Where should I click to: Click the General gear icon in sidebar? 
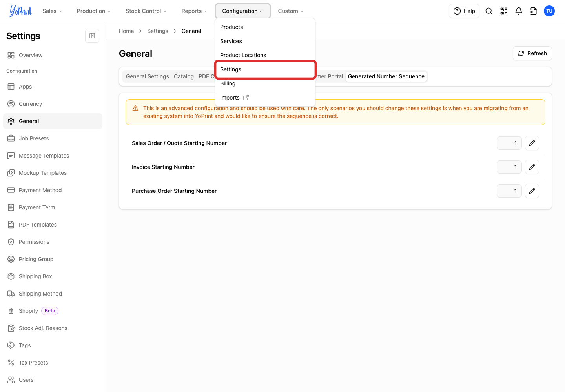(x=11, y=121)
